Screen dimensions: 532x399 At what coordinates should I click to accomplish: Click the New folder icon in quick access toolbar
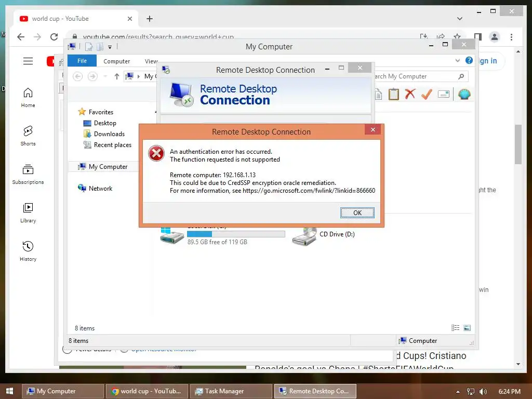[100, 47]
